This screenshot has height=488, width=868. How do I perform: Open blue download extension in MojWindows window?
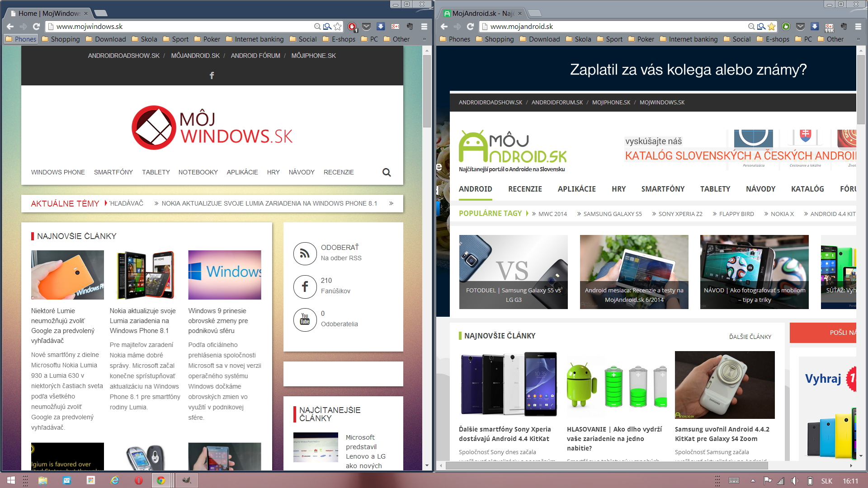tap(381, 27)
